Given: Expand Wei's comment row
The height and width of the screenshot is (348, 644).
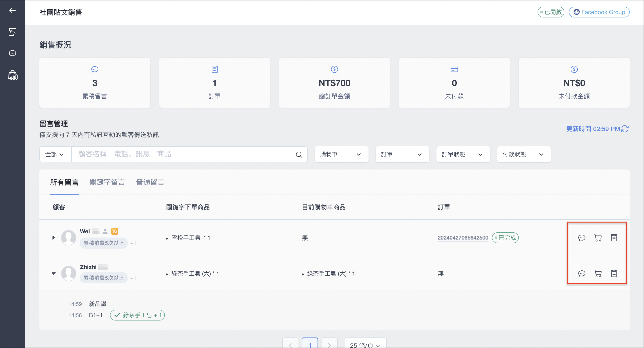Looking at the screenshot, I should point(53,238).
